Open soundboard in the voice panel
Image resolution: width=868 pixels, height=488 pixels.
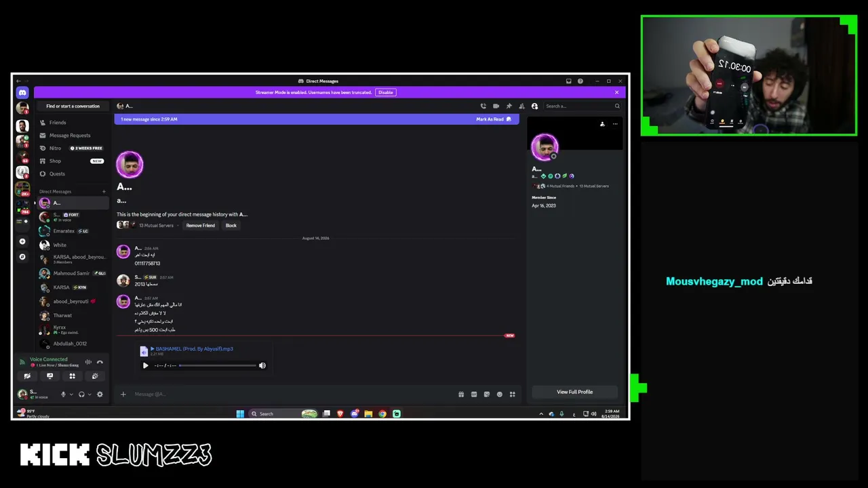coord(95,376)
